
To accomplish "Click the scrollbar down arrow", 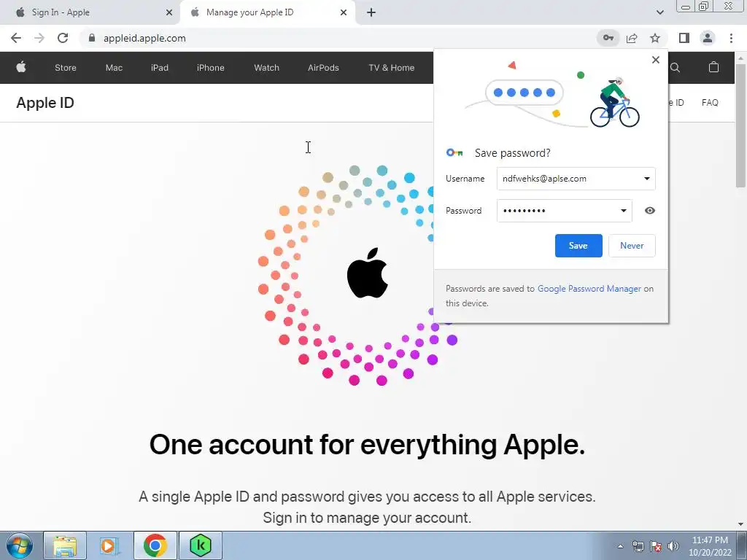I will [x=740, y=524].
